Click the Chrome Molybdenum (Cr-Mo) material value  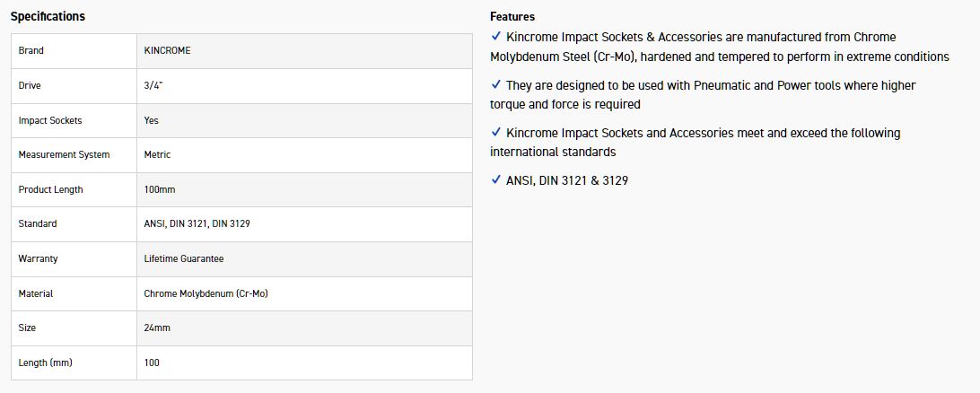pyautogui.click(x=206, y=293)
